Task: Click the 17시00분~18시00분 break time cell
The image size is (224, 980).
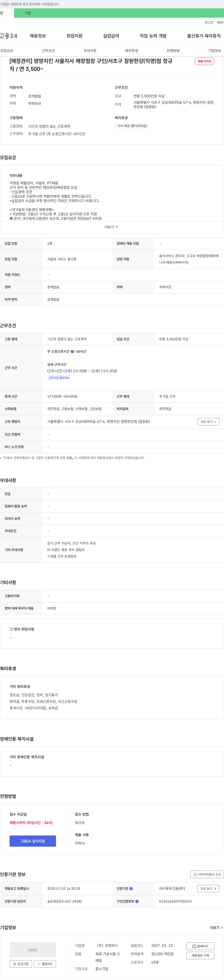Action: pos(62,397)
